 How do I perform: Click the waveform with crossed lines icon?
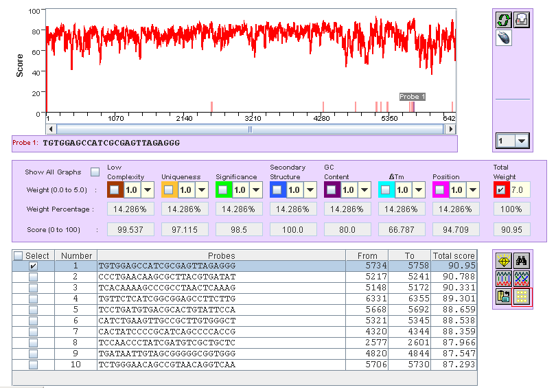pos(521,278)
